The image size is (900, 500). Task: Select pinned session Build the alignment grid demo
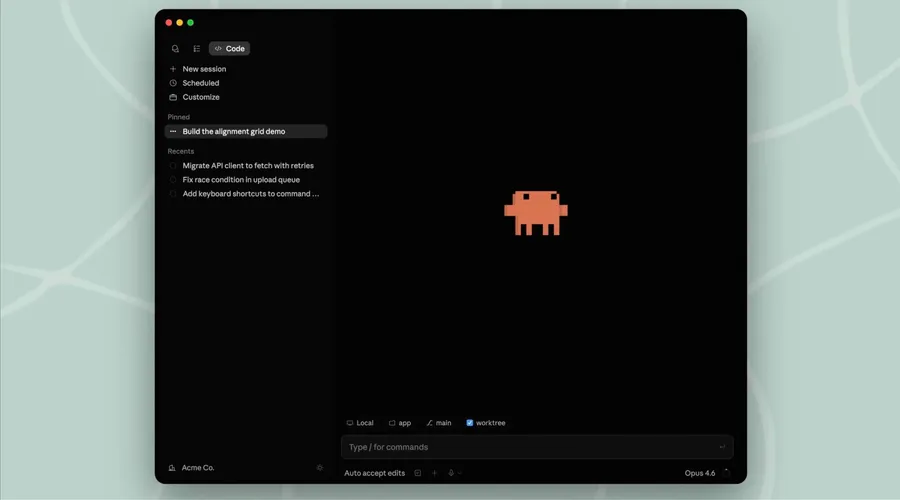point(233,131)
